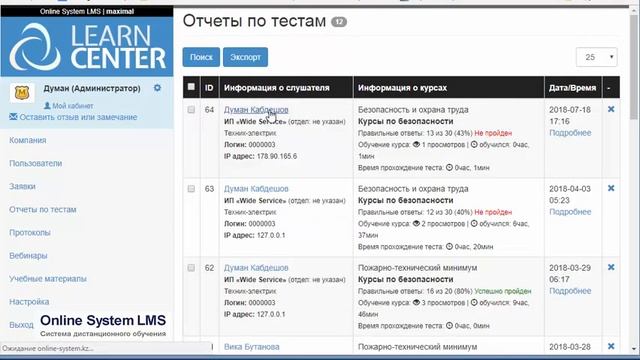
Task: Click the eye icon in row 62
Action: [x=416, y=303]
